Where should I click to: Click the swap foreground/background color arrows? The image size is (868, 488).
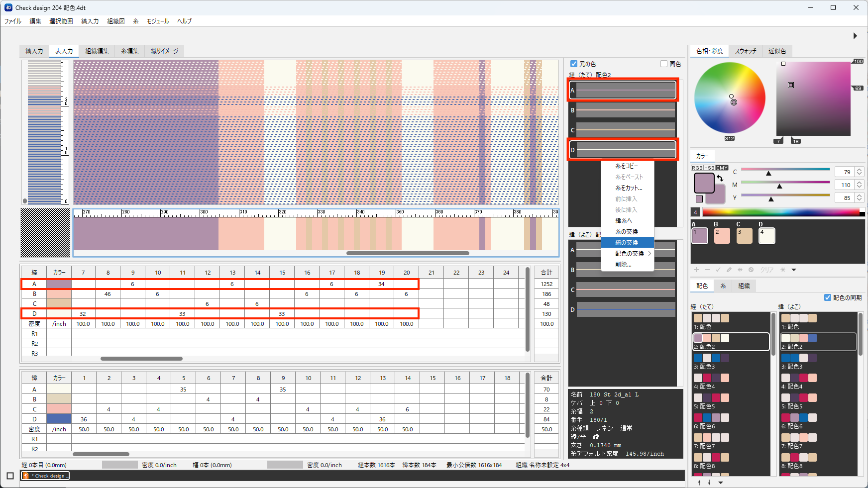coord(720,178)
